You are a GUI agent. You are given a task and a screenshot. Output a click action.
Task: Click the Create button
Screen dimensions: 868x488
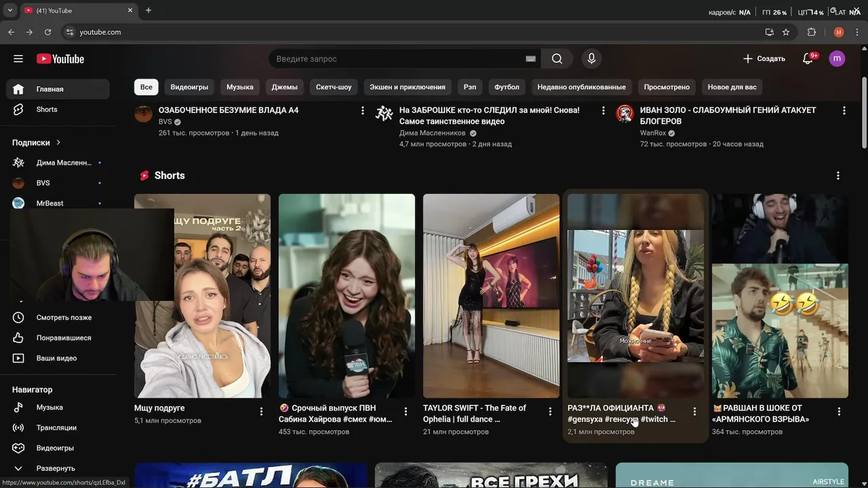tap(764, 59)
